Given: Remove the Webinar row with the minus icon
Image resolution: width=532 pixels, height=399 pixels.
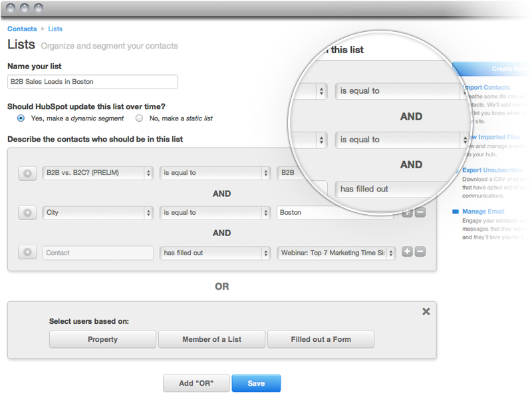Looking at the screenshot, I should tap(420, 252).
